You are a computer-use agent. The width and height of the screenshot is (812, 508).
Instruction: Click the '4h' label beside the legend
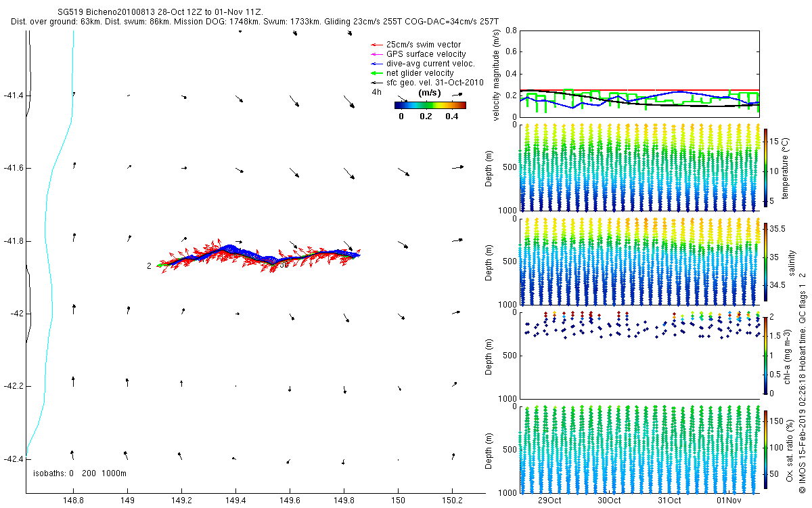[376, 91]
